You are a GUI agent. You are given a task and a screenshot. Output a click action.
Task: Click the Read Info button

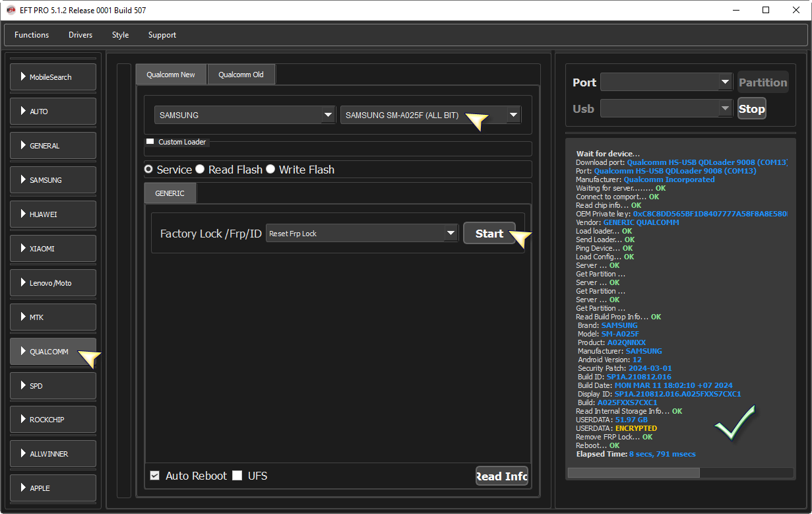tap(502, 476)
